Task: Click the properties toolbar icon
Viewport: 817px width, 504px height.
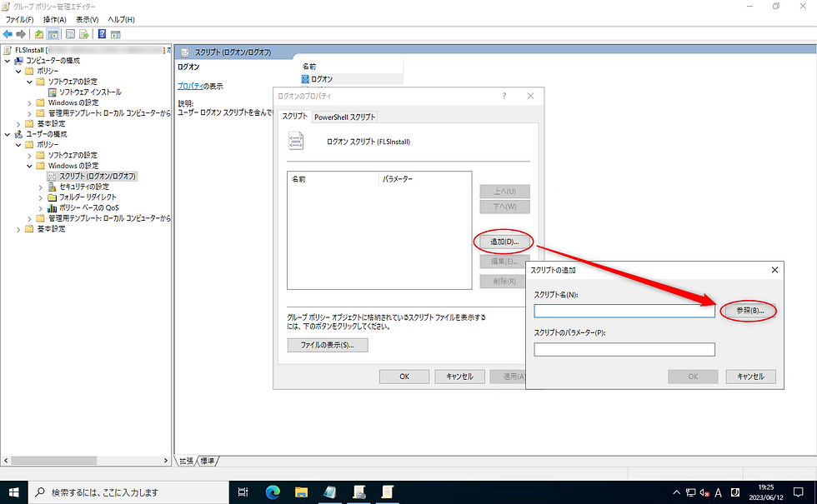Action: coord(70,34)
